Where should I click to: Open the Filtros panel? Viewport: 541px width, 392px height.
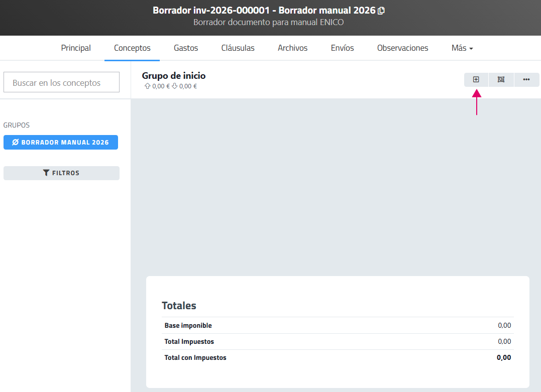click(x=61, y=173)
